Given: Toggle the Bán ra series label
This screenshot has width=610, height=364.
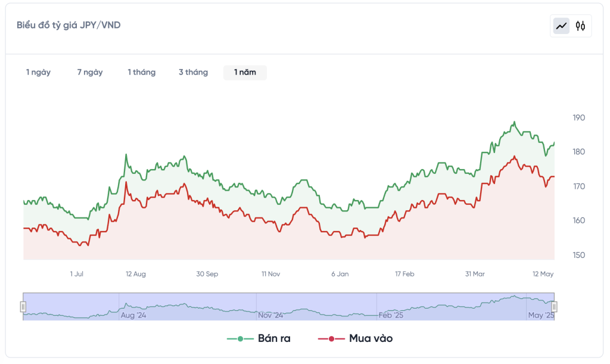Looking at the screenshot, I should click(274, 338).
